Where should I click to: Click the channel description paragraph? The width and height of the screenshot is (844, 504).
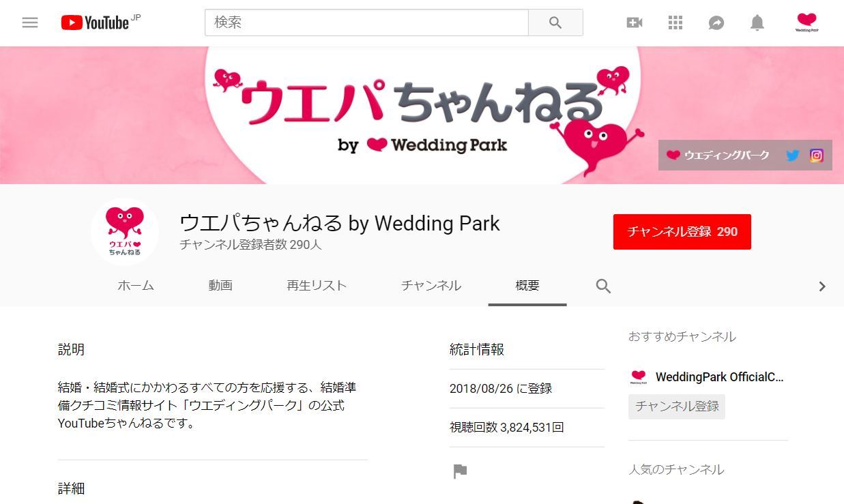[x=207, y=405]
